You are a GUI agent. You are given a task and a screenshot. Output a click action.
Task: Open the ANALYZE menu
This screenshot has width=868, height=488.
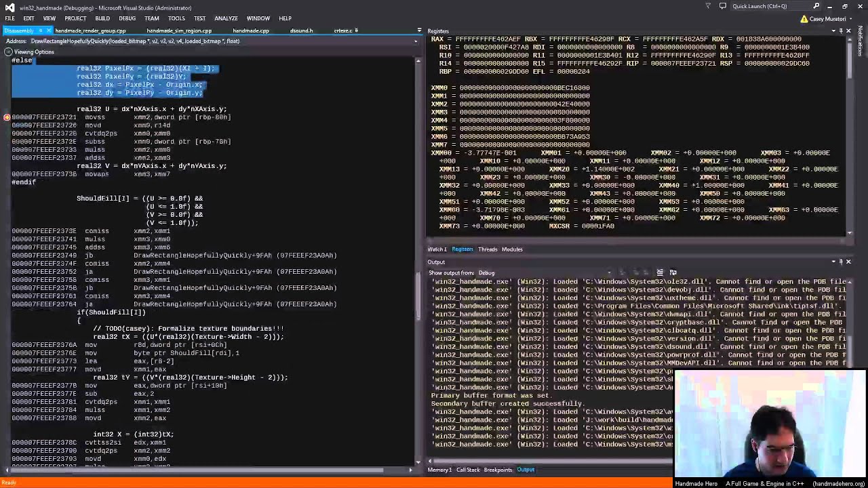point(226,18)
